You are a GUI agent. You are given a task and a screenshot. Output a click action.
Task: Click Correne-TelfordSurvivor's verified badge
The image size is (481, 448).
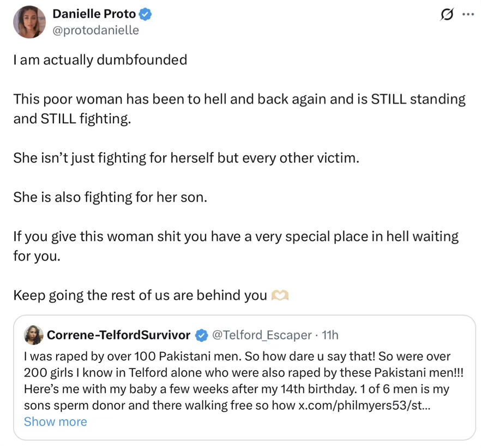(x=201, y=335)
